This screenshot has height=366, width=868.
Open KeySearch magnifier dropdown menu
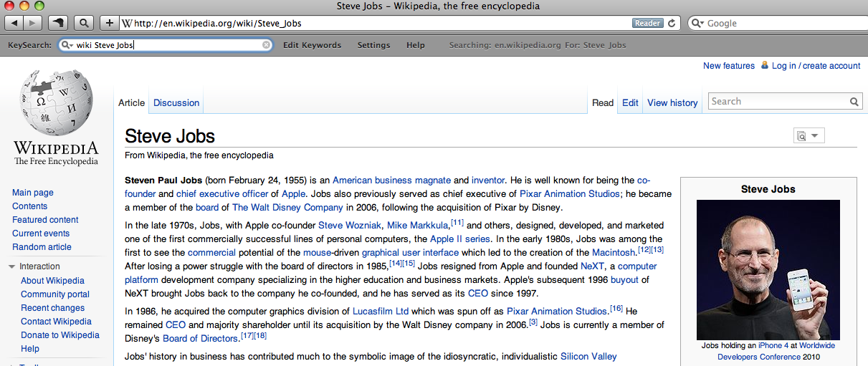(x=68, y=44)
